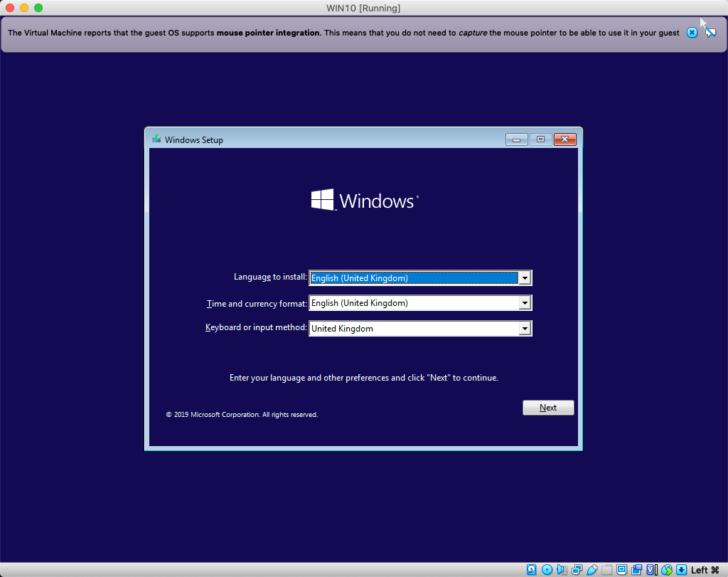Click the audio status icon

(562, 570)
